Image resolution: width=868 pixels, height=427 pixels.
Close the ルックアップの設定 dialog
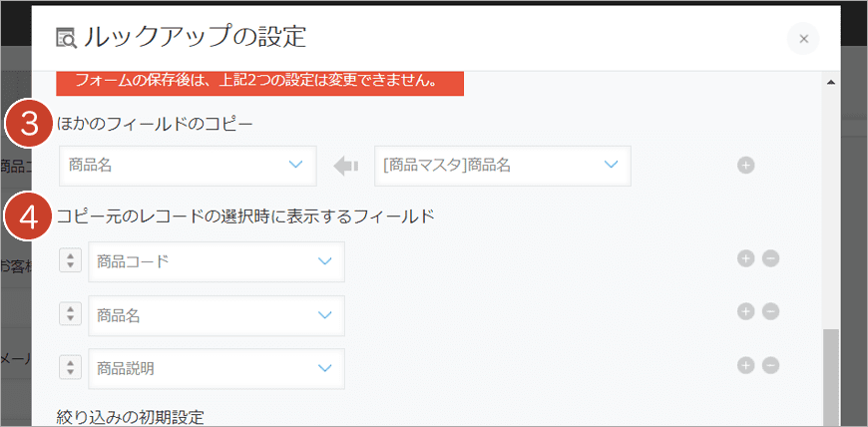click(x=803, y=39)
